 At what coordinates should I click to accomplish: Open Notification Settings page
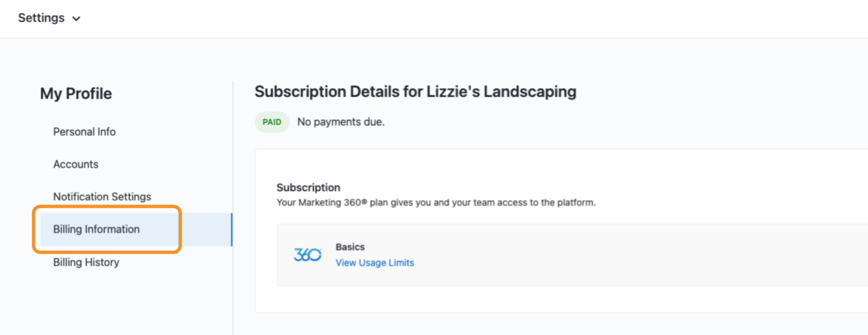coord(102,196)
